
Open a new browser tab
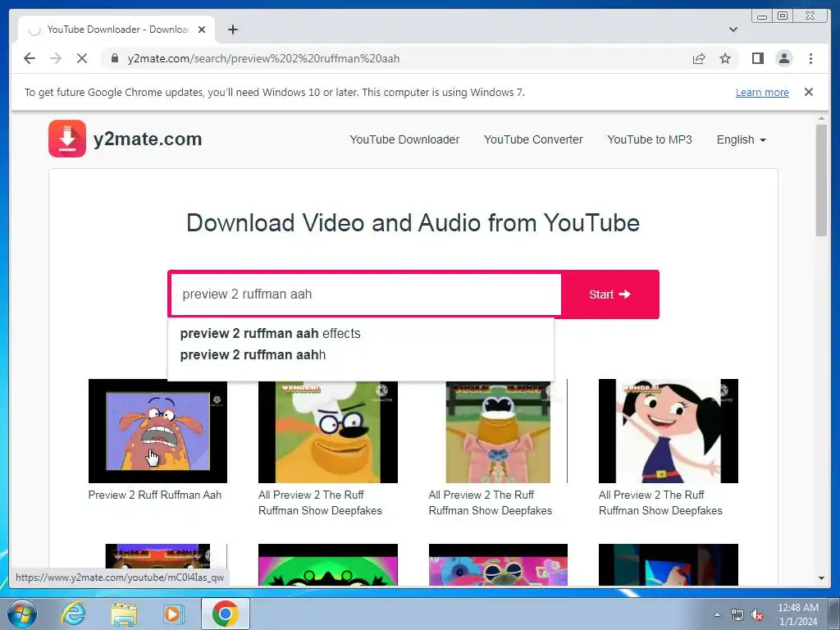pos(232,30)
